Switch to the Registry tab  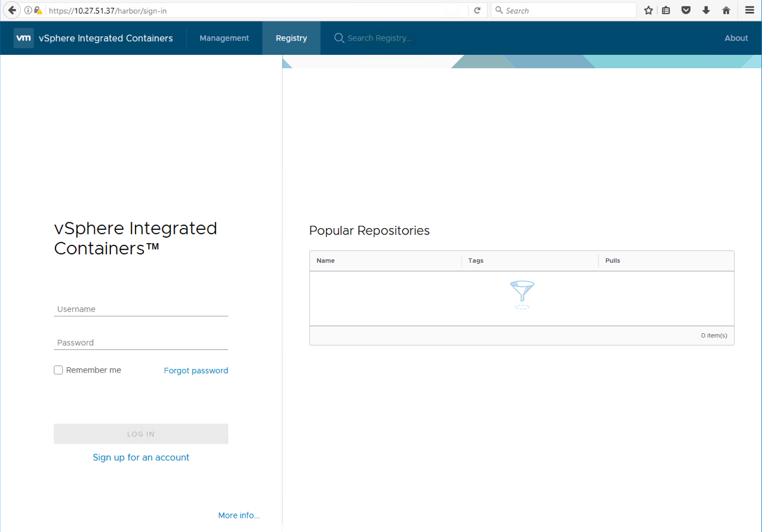291,38
